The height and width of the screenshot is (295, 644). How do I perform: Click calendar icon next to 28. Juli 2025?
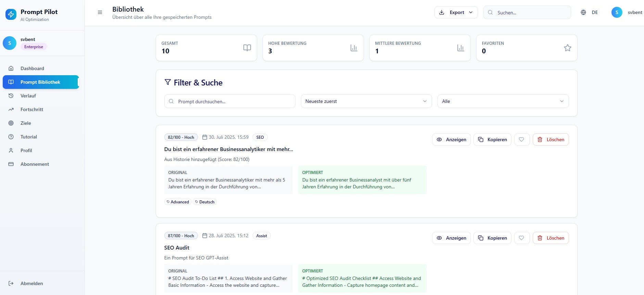(205, 236)
